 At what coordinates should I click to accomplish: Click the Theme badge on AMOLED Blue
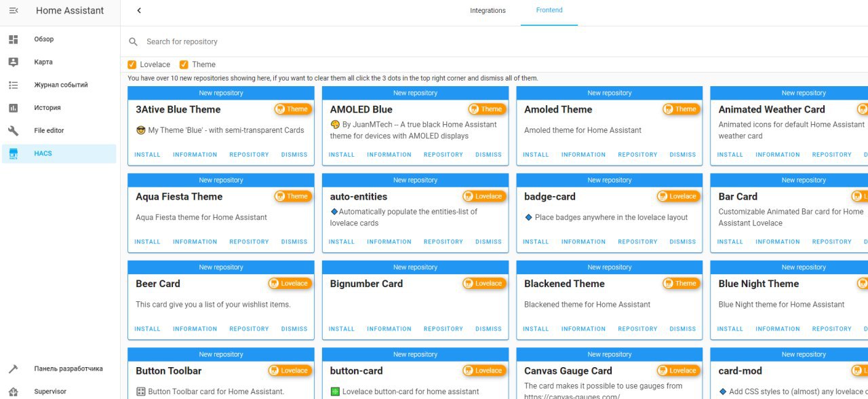[x=487, y=109]
